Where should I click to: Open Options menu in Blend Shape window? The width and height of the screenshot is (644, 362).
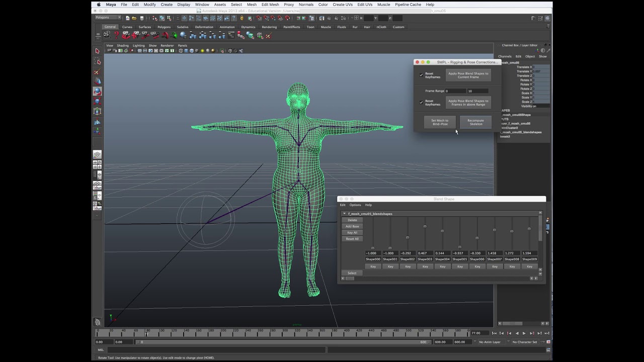(x=355, y=205)
